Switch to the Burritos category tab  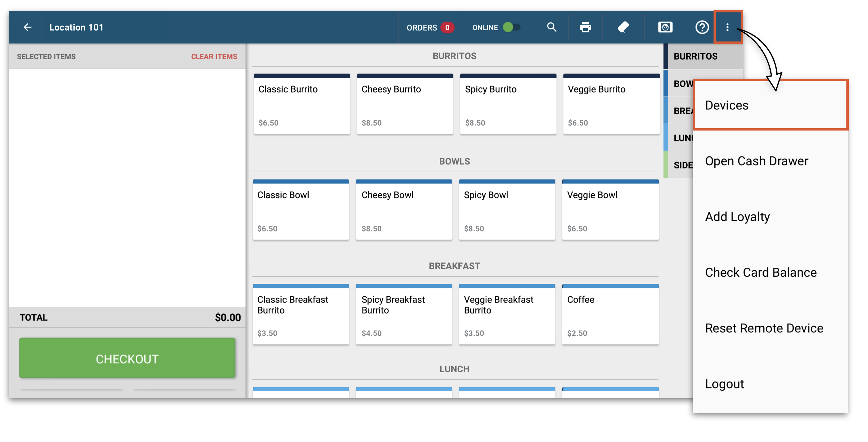pyautogui.click(x=695, y=56)
